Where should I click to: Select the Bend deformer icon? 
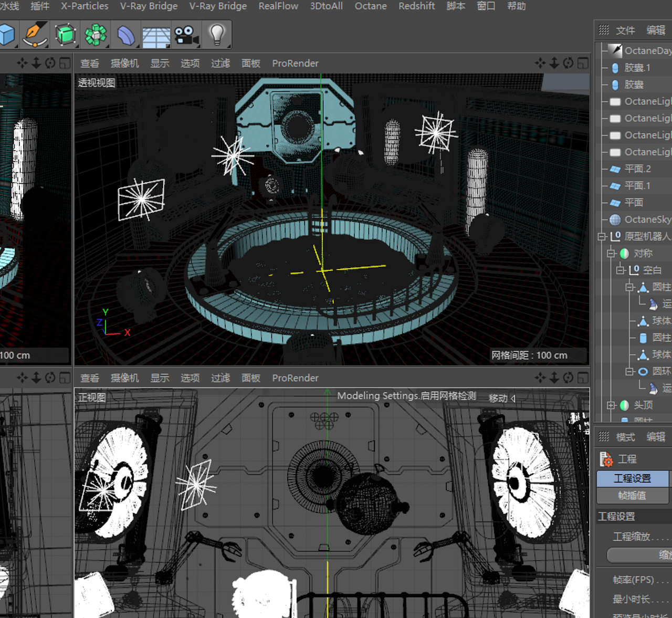[x=125, y=34]
